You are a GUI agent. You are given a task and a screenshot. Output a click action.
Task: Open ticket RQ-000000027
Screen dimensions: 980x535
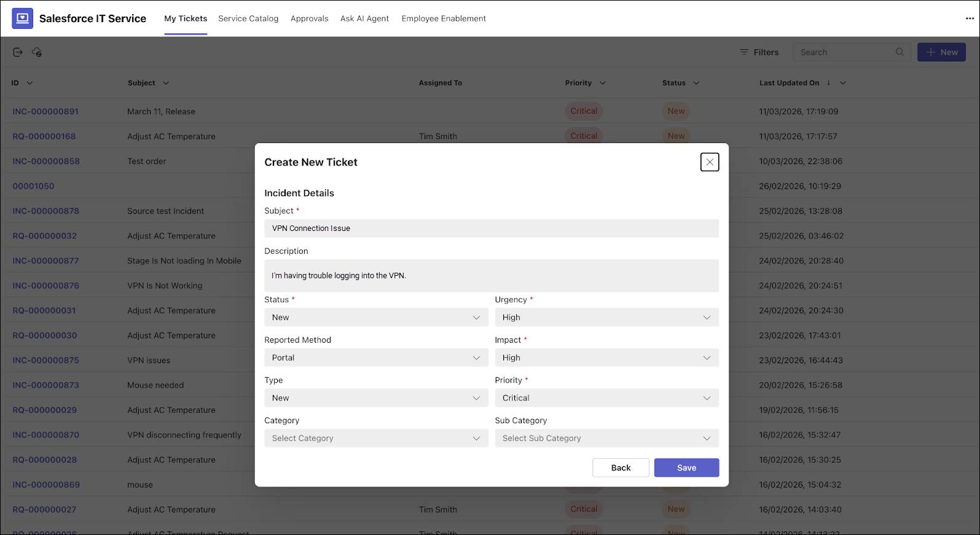click(x=44, y=509)
